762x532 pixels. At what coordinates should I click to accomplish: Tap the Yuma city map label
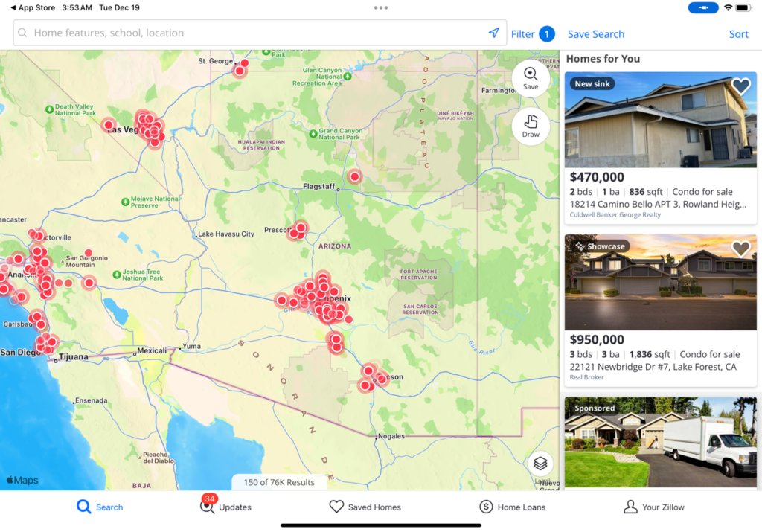click(x=191, y=347)
